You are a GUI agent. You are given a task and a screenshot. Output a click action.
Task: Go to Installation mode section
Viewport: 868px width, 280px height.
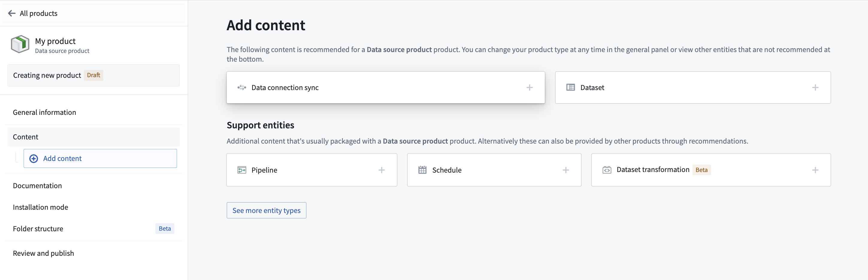93,207
